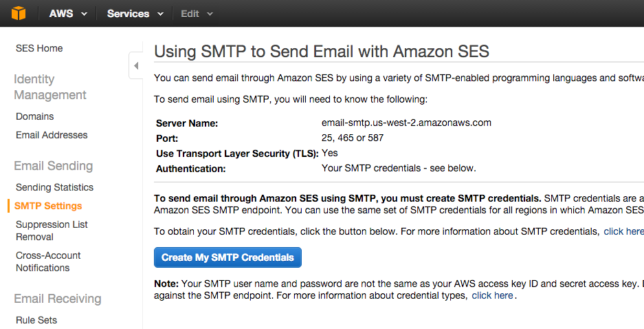Image resolution: width=644 pixels, height=329 pixels.
Task: Open Rule Sets under Email Receiving
Action: pyautogui.click(x=36, y=320)
